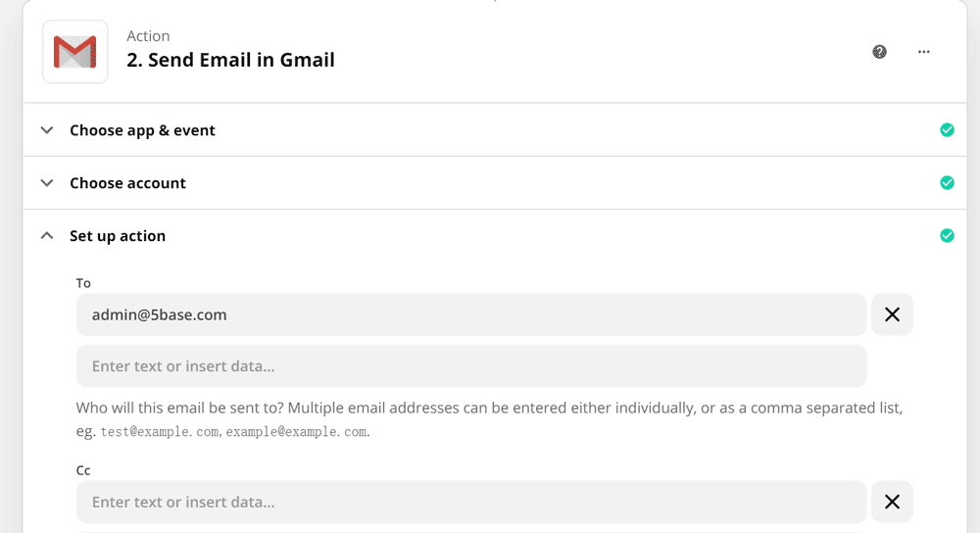Screen dimensions: 980x533
Task: Click the To field containing admin@5base.com
Action: click(x=470, y=315)
